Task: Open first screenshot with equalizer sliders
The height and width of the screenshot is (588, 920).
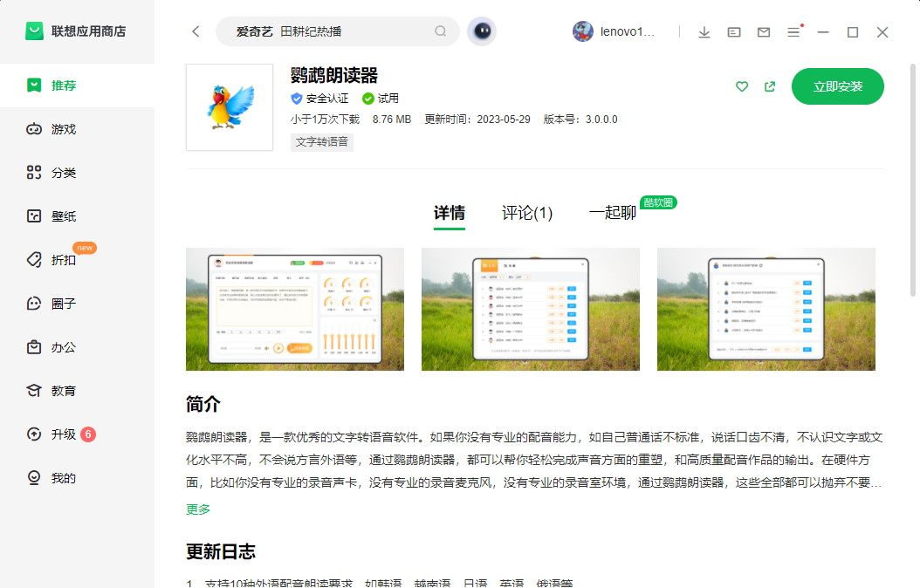Action: [x=295, y=309]
